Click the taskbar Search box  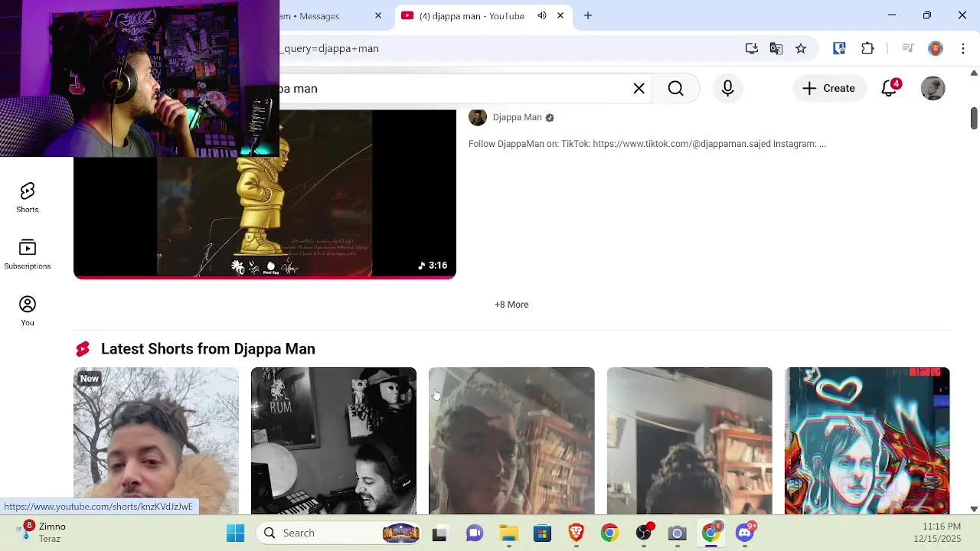pos(340,533)
